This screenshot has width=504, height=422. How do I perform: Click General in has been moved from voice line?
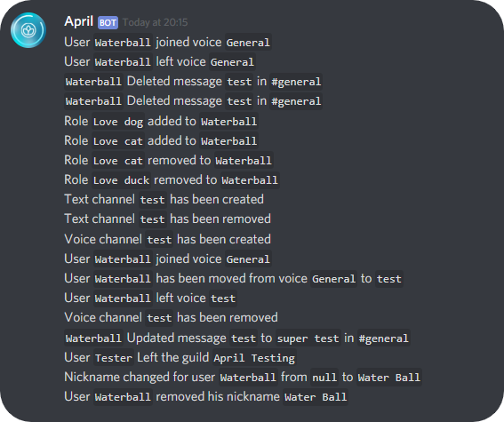click(333, 279)
